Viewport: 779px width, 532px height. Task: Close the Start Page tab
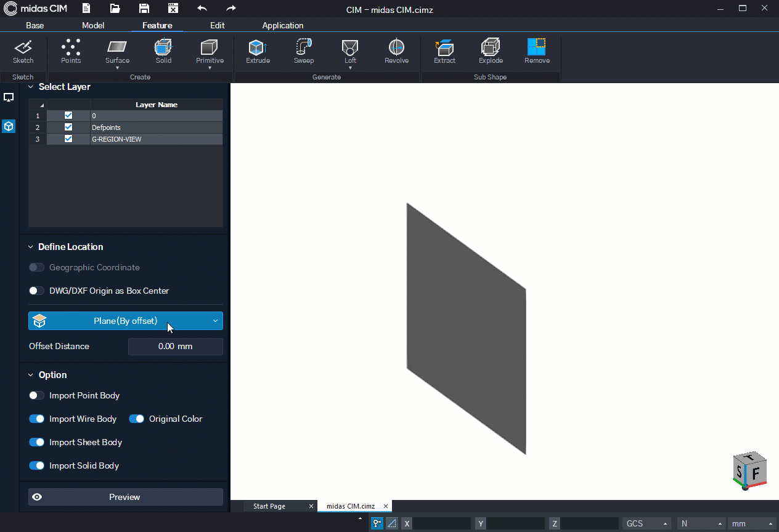[x=311, y=506]
